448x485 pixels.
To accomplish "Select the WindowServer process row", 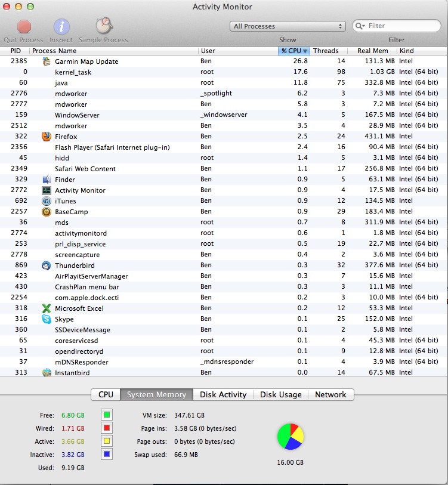I will click(224, 115).
